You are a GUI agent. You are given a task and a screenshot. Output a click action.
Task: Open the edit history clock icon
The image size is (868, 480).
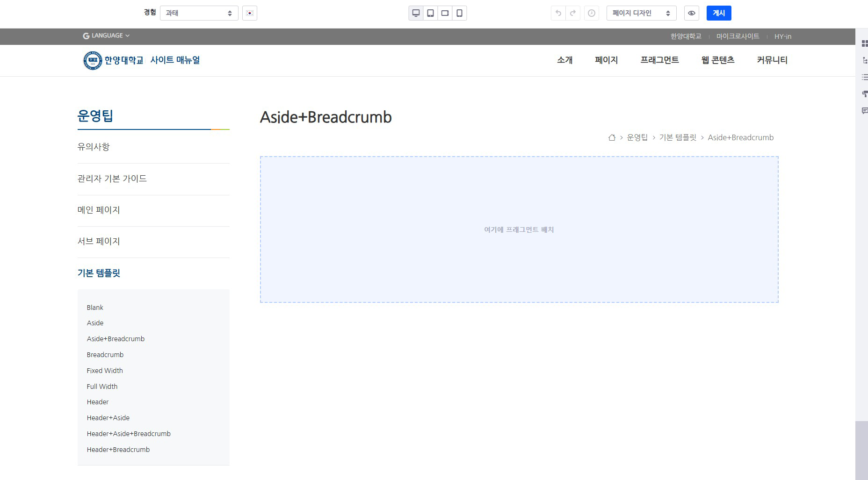[592, 13]
